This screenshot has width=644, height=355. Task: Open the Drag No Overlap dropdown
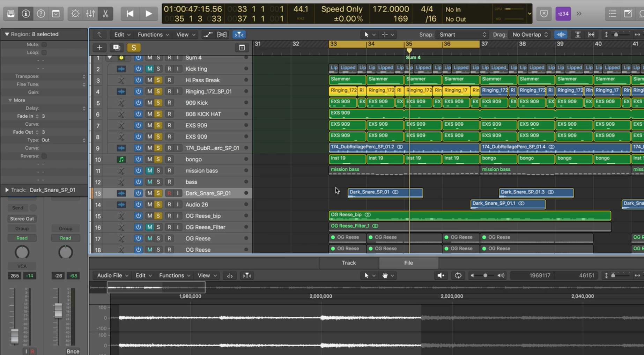coord(531,35)
